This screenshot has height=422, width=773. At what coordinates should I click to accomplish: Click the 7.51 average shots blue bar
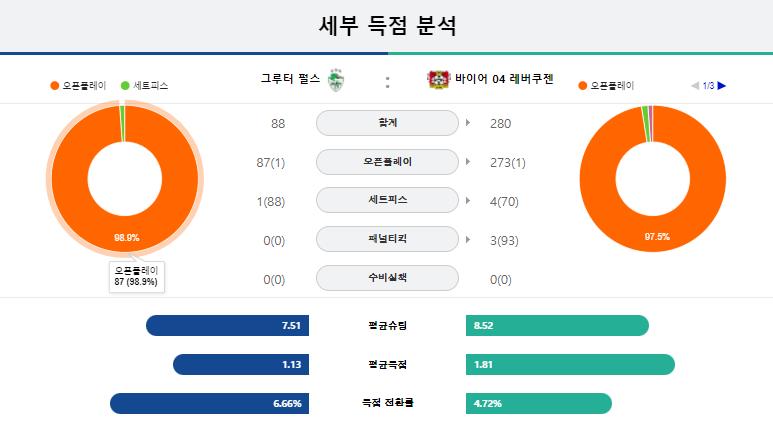[227, 325]
